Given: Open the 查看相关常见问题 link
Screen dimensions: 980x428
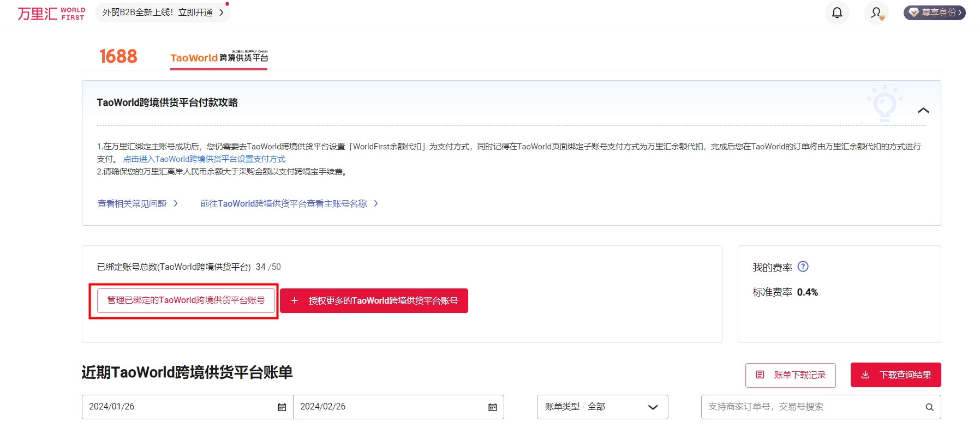Looking at the screenshot, I should pos(137,203).
